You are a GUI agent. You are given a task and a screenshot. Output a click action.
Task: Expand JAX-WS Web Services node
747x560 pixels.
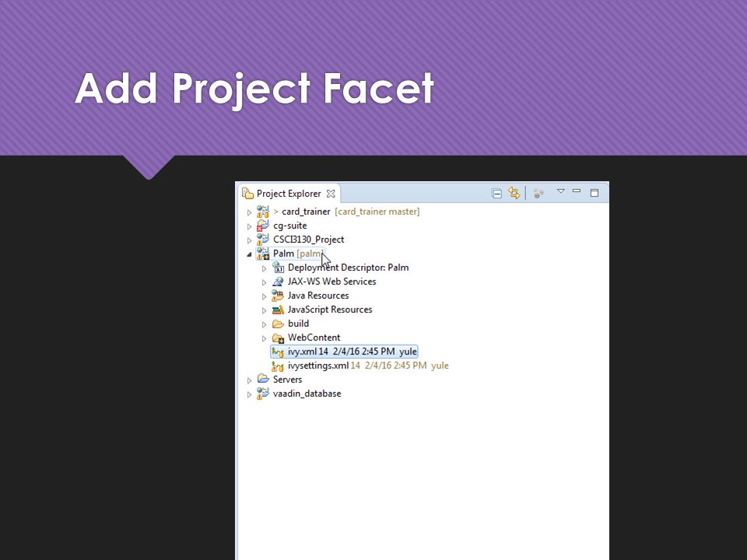[x=264, y=282]
